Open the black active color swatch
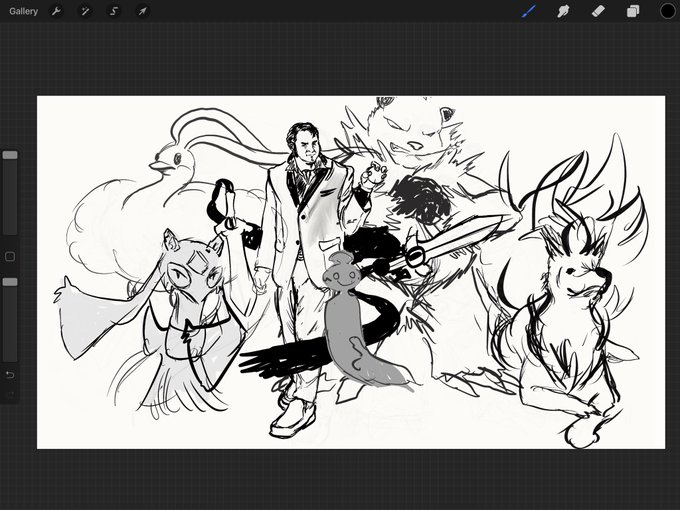Viewport: 680px width, 510px height. coord(667,11)
